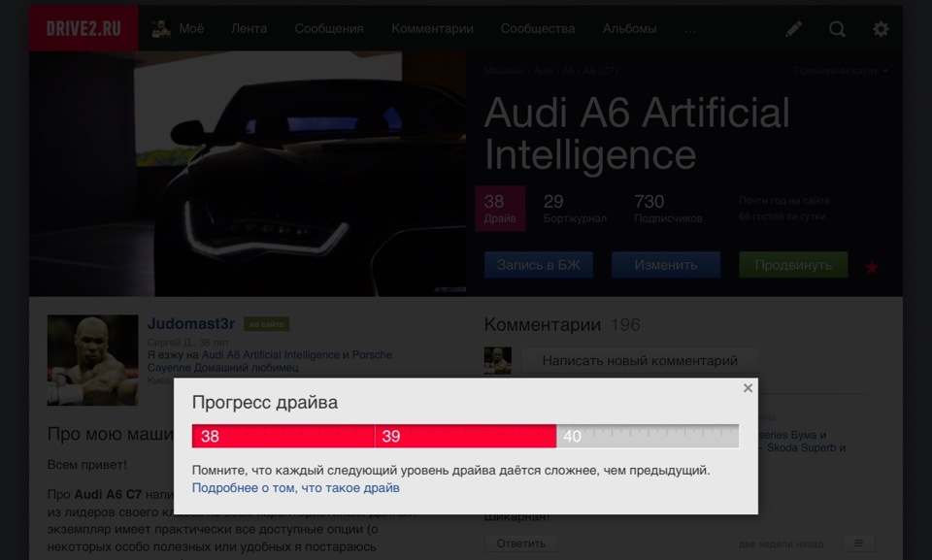Screen dimensions: 932x560
Task: Click the Ответить reply button
Action: 520,544
